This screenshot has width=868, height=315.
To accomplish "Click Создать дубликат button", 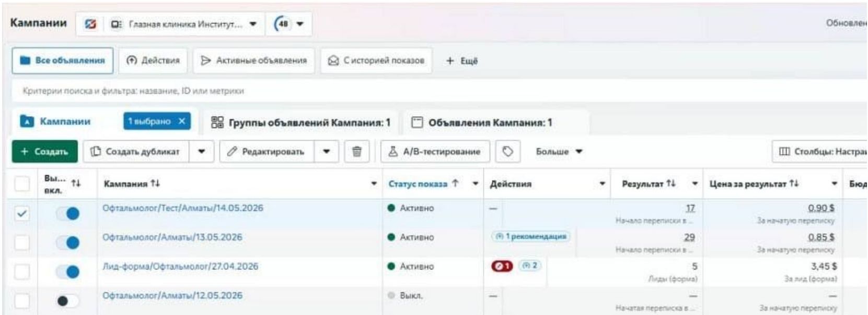I will coord(135,152).
